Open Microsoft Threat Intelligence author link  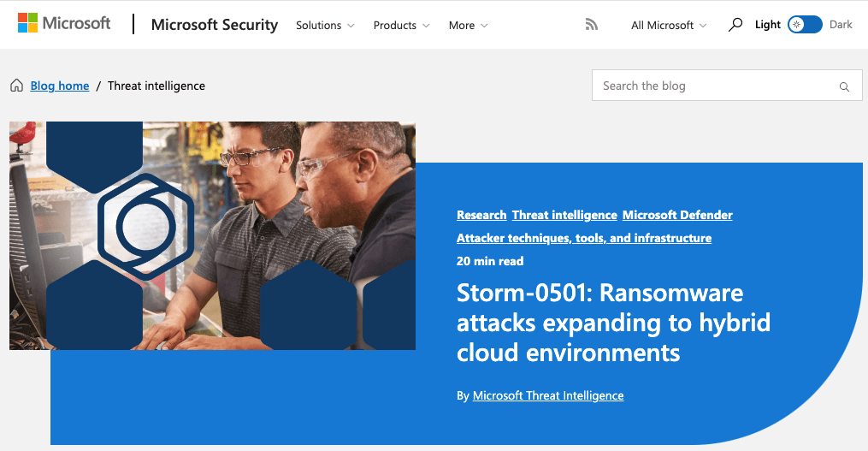click(x=548, y=395)
